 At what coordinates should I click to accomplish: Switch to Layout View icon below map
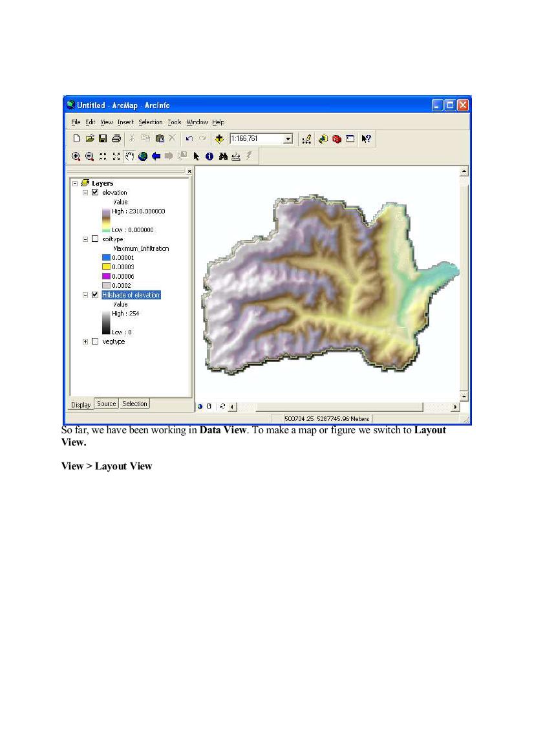209,406
